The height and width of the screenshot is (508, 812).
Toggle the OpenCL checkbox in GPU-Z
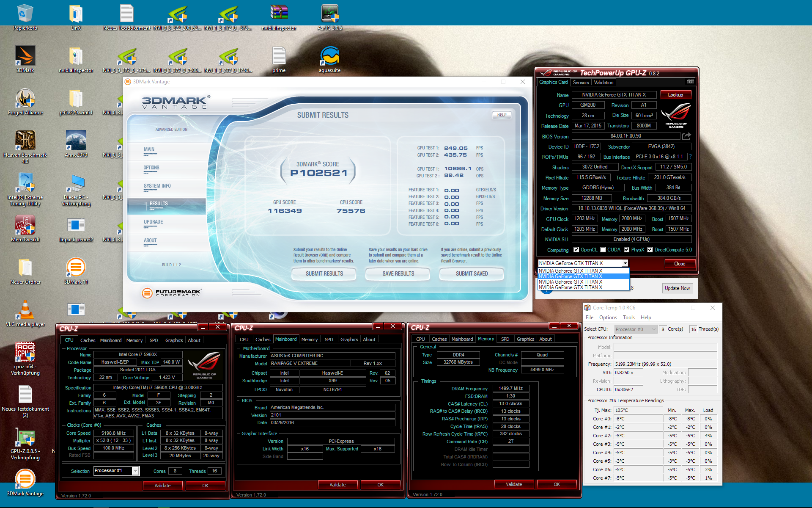(576, 250)
